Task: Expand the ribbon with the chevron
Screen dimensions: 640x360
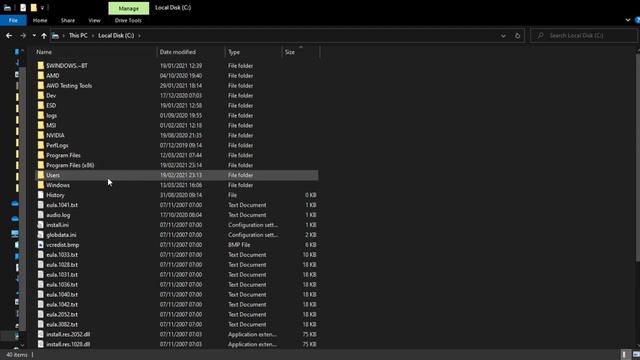Action: (x=628, y=20)
